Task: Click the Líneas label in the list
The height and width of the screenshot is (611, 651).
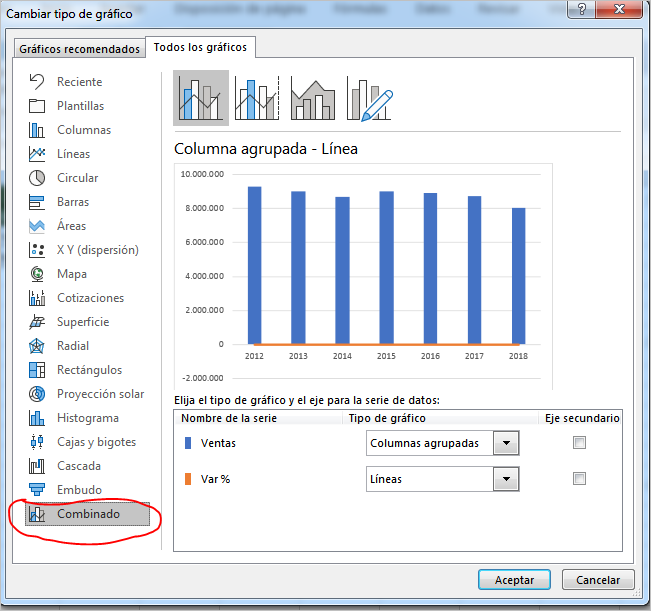Action: coord(73,154)
